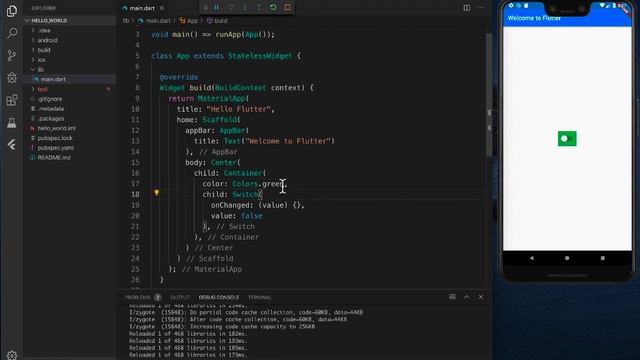
Task: Open pubspec.lock file
Action: 55,138
